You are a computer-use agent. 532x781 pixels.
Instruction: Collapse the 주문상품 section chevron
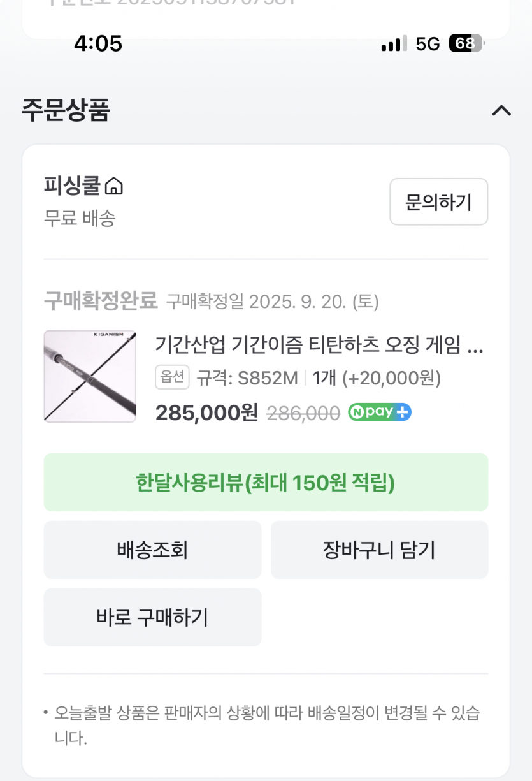(501, 111)
